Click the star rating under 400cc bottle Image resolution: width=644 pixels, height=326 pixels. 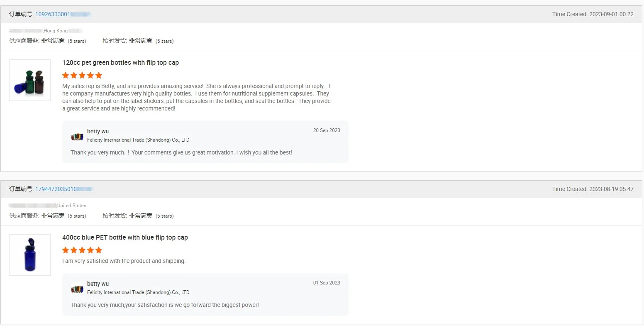tap(82, 250)
